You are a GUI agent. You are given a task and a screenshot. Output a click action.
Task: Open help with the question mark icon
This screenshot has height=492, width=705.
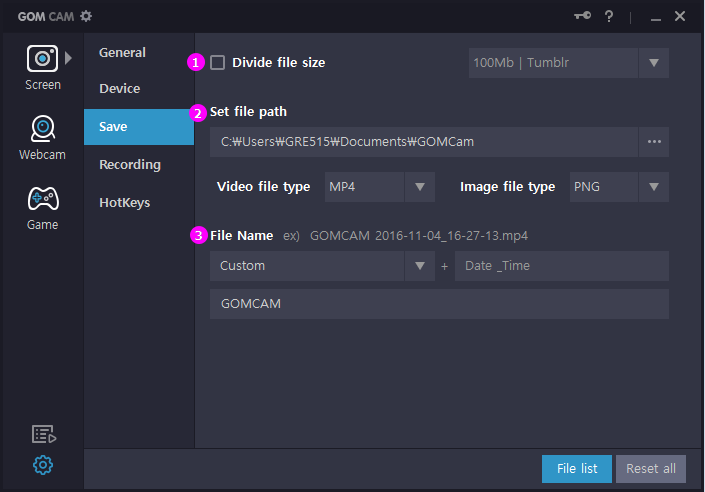609,17
